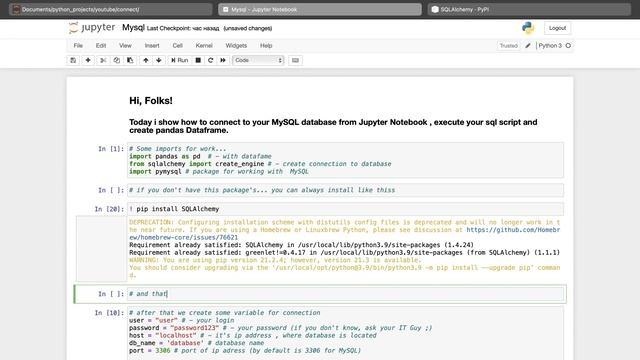Click the pencil edit-mode icon
Viewport: 640px width, 360px height.
tap(528, 46)
